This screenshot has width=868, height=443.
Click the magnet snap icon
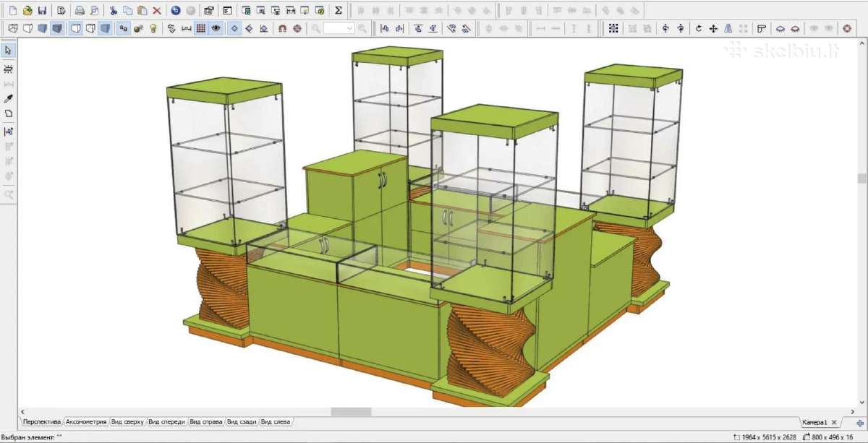(283, 28)
